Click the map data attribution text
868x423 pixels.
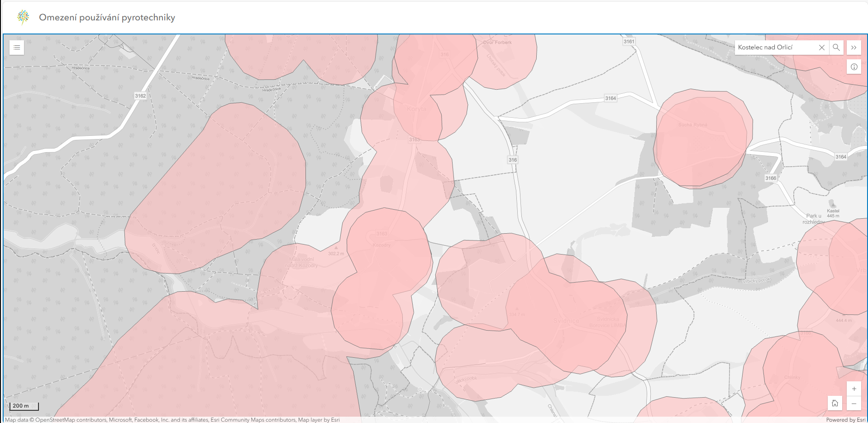[172, 420]
